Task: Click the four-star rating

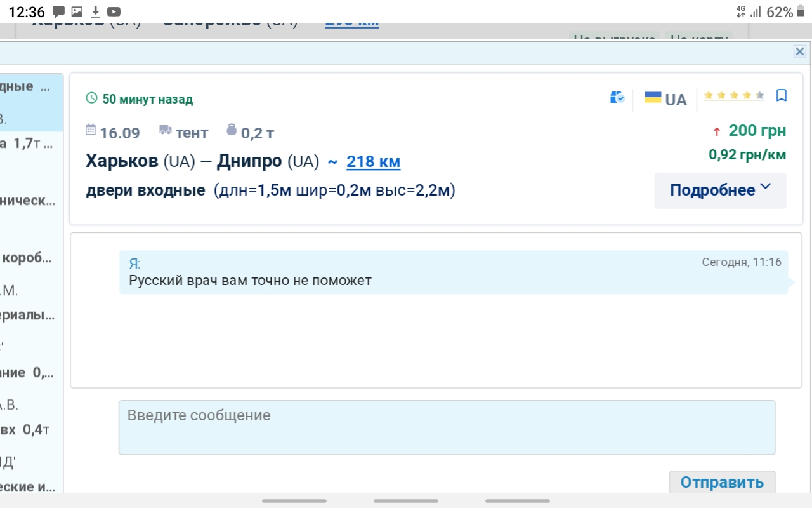Action: click(x=734, y=96)
